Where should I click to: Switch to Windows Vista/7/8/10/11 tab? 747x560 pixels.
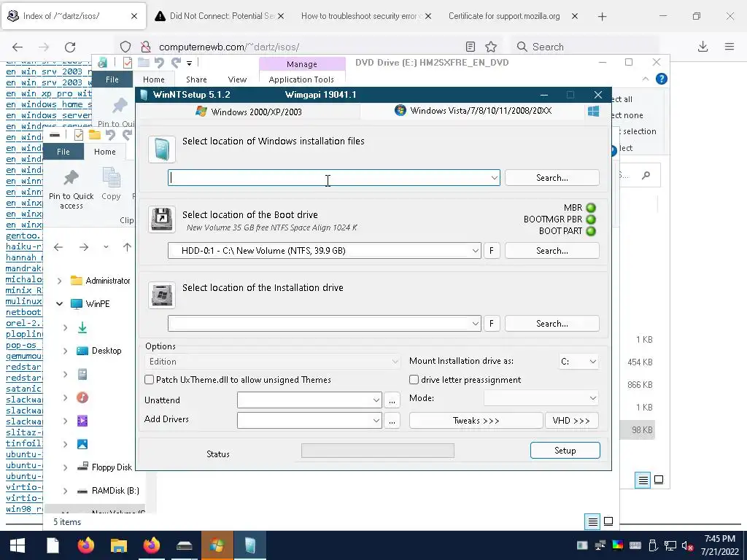point(473,111)
